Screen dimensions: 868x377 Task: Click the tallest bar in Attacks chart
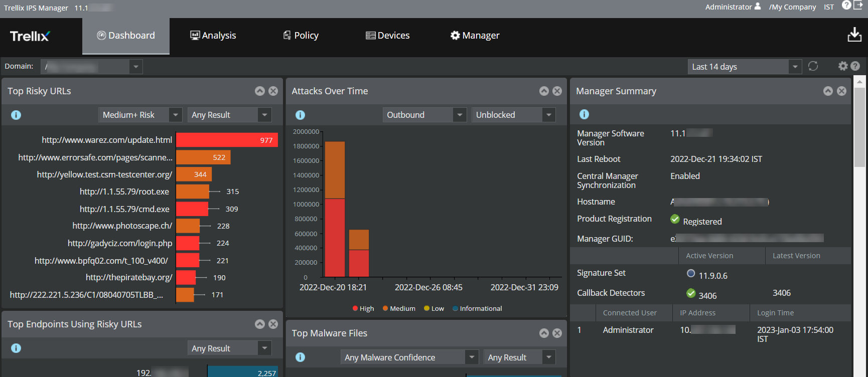(335, 209)
